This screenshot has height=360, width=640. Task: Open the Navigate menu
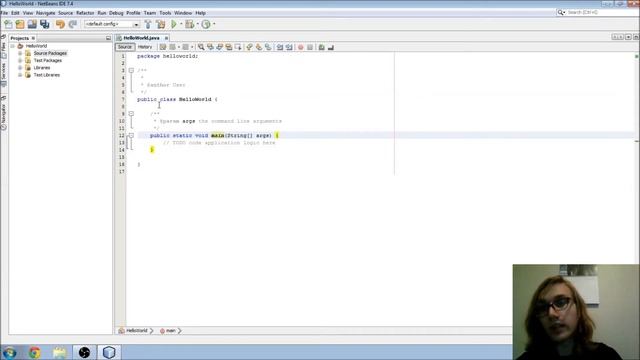pos(45,13)
